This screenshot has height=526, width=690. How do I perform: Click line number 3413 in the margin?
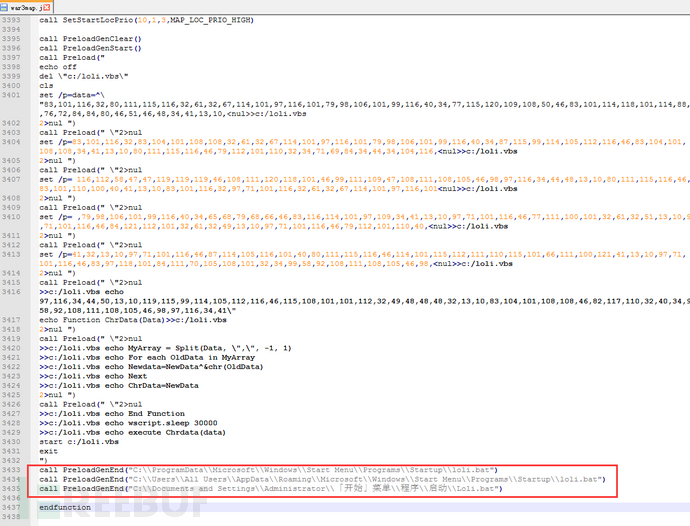click(11, 254)
